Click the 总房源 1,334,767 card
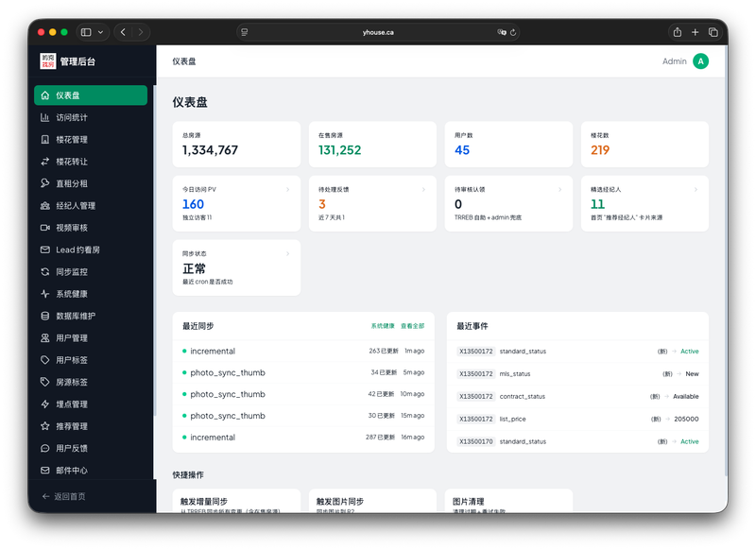756x550 pixels. [236, 145]
